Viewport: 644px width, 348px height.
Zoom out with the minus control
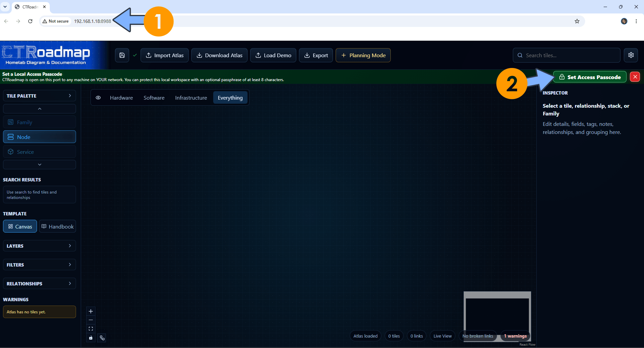[x=91, y=320]
